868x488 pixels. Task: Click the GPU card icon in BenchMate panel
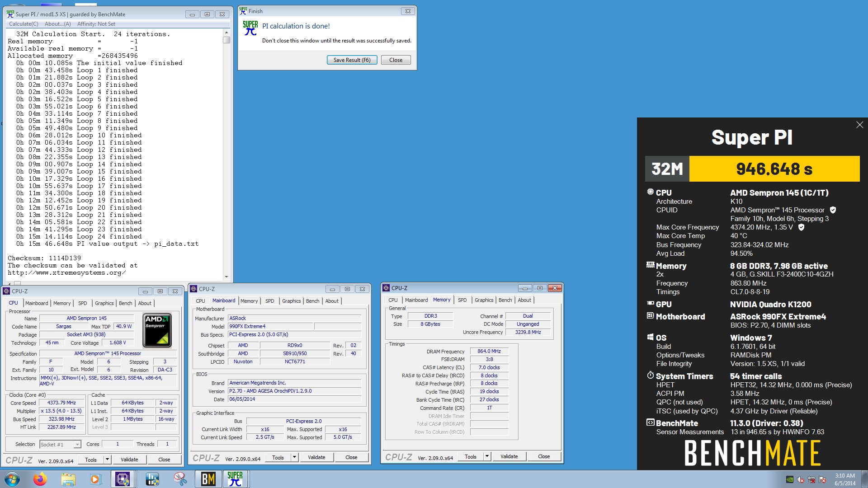[x=650, y=304]
